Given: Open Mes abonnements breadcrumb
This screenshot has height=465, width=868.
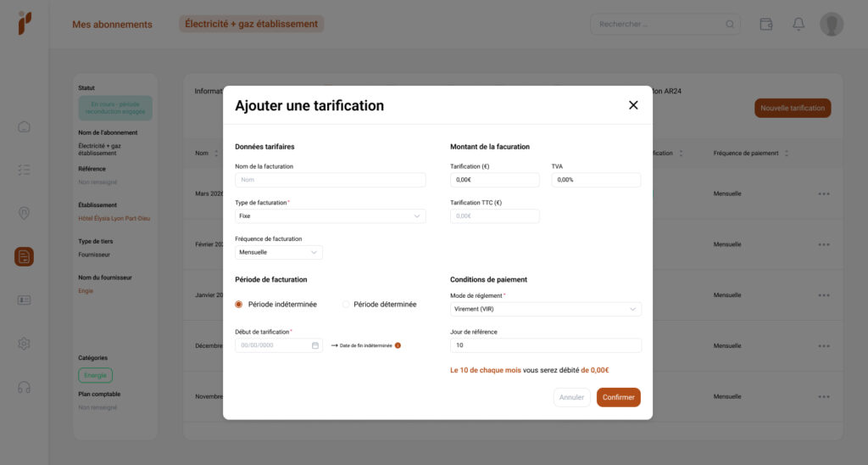Looking at the screenshot, I should [112, 25].
